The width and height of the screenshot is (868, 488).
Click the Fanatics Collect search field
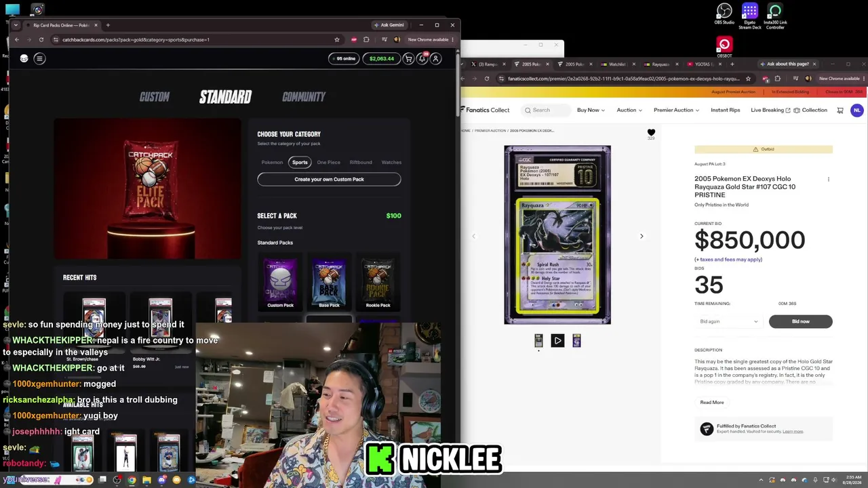point(545,110)
